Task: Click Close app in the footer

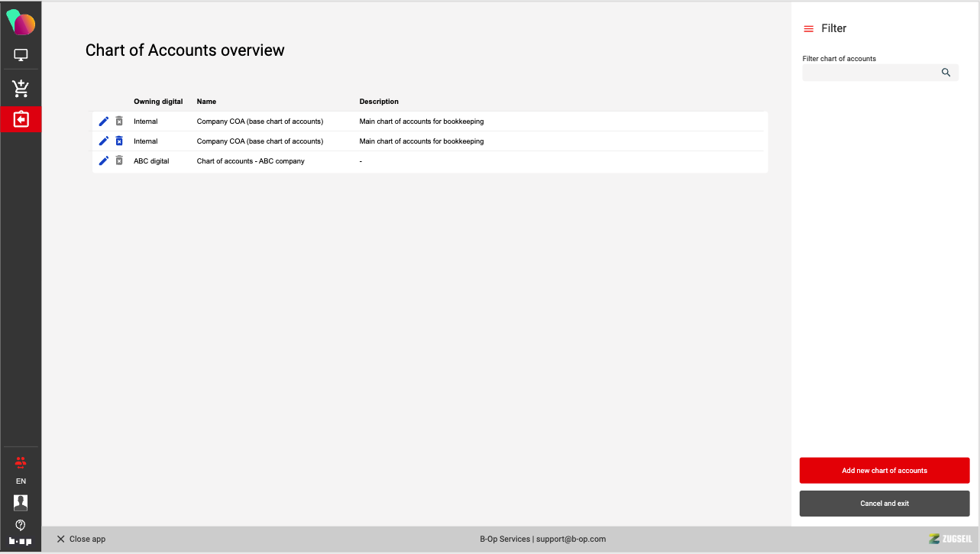Action: click(81, 539)
